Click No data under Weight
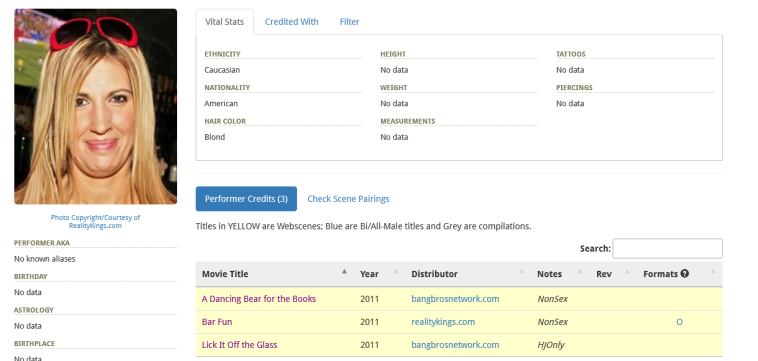The width and height of the screenshot is (758, 361). tap(394, 103)
